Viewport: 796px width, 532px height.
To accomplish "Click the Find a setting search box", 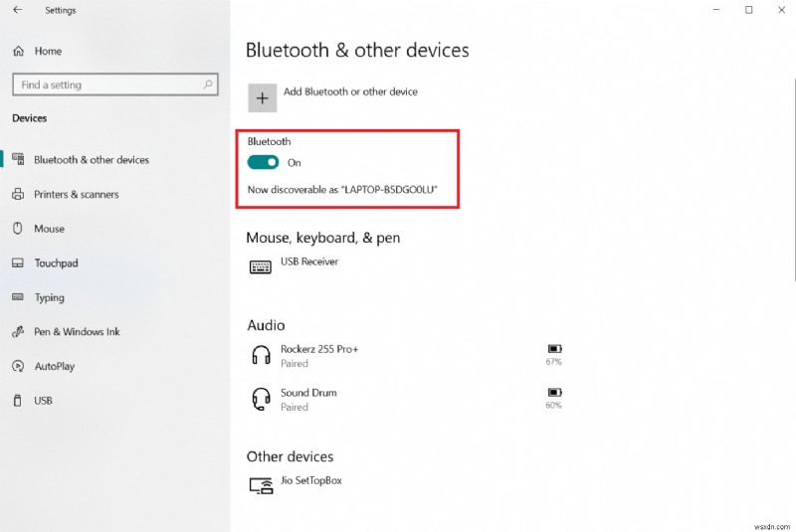I will 115,85.
